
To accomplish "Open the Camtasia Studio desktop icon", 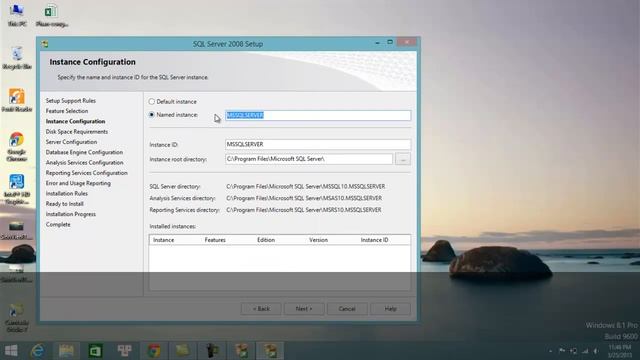I will 17,318.
